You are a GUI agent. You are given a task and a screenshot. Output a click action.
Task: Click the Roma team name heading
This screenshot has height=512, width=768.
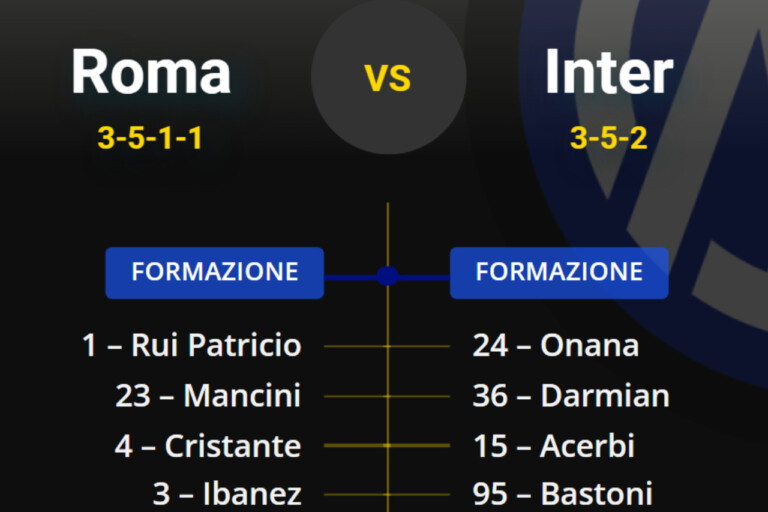(151, 72)
